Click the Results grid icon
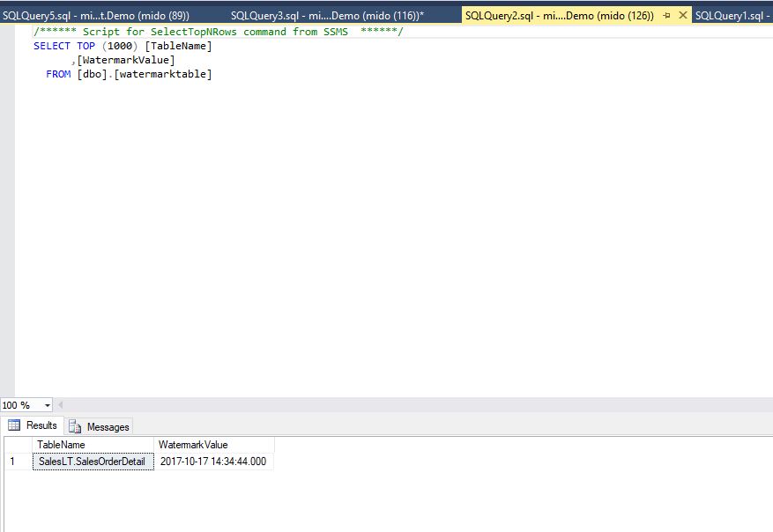Screen dimensions: 773x532 coord(14,425)
